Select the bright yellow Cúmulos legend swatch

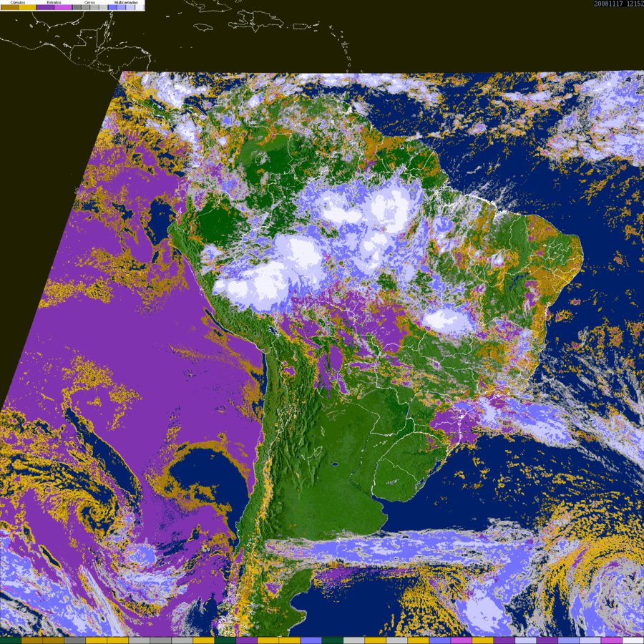27,7
